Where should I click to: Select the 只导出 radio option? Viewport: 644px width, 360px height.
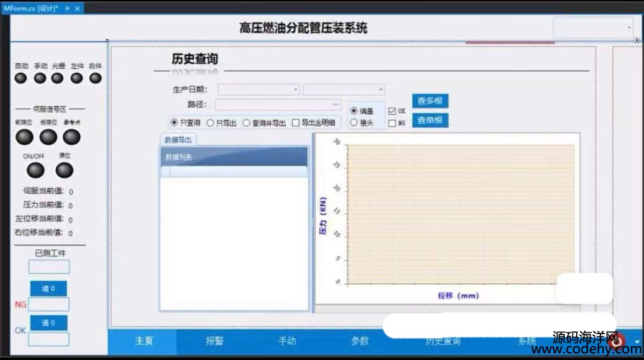[x=210, y=123]
